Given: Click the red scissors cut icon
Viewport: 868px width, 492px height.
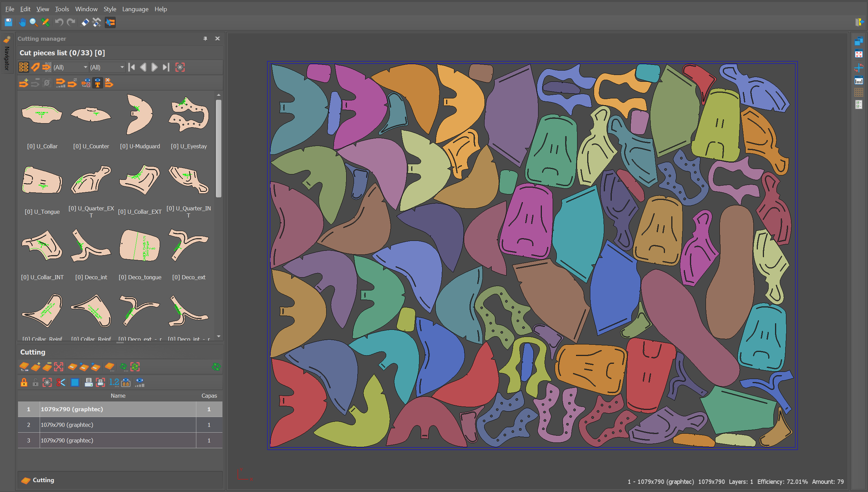Looking at the screenshot, I should pyautogui.click(x=61, y=382).
